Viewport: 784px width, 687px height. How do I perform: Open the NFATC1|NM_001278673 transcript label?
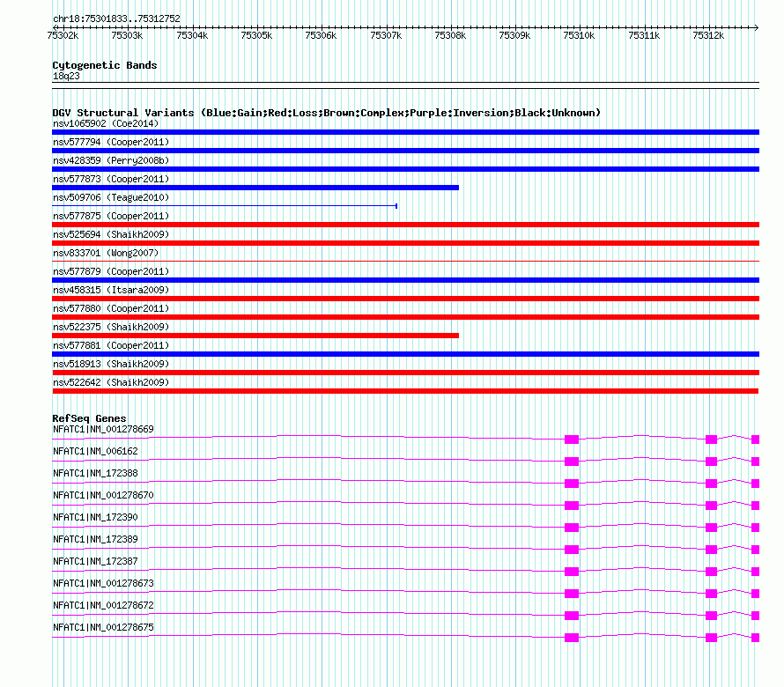pyautogui.click(x=103, y=583)
